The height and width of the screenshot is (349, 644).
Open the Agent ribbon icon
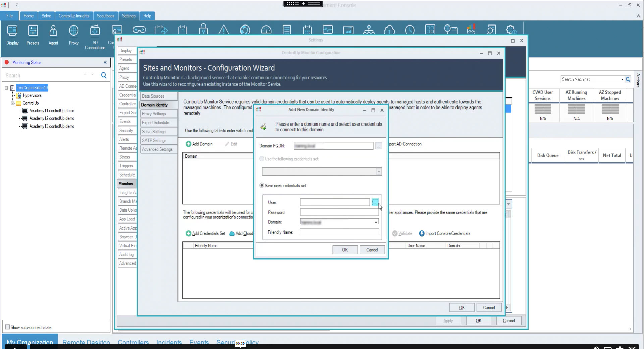pos(53,35)
